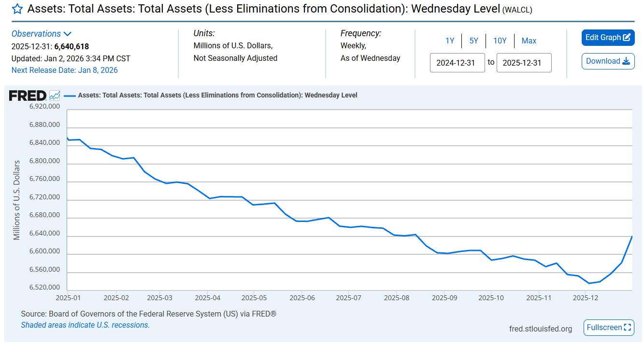The height and width of the screenshot is (346, 644).
Task: Select the 1Y time range
Action: pos(450,41)
